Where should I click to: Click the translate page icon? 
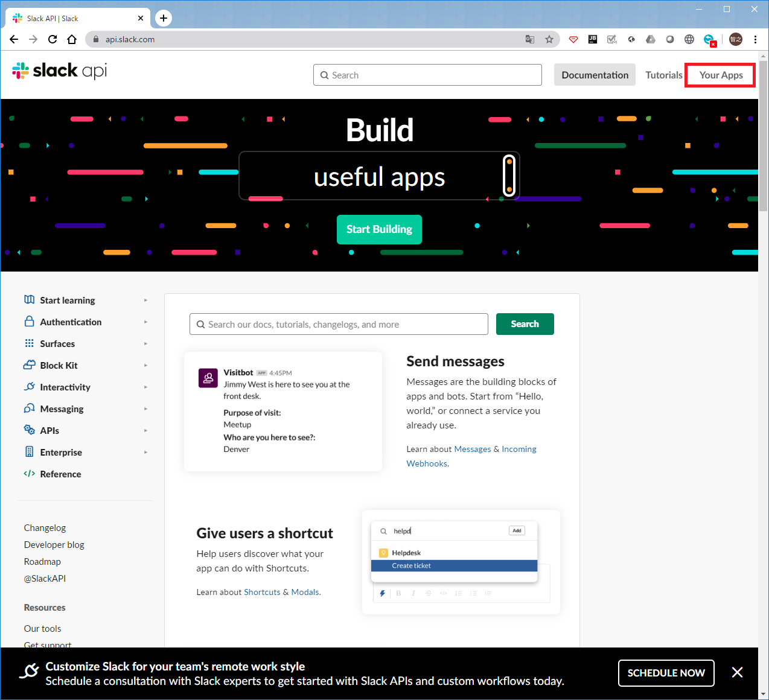[530, 39]
